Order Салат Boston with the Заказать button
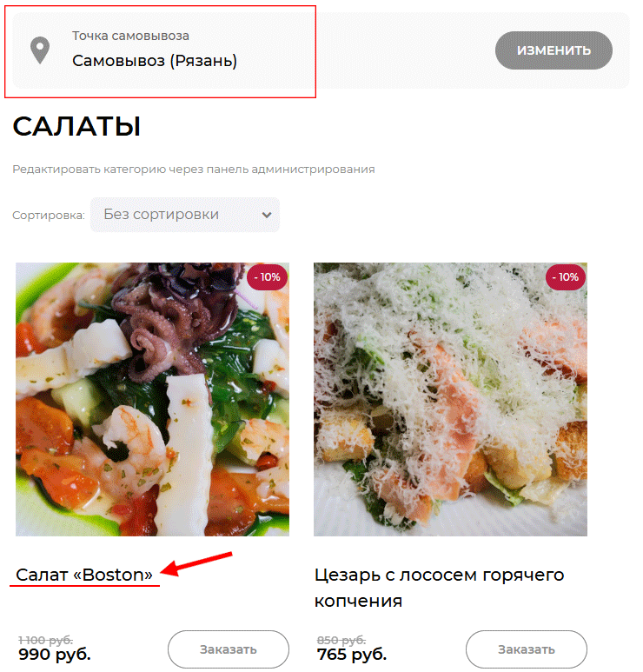Viewport: 643px width, 672px height. [229, 649]
